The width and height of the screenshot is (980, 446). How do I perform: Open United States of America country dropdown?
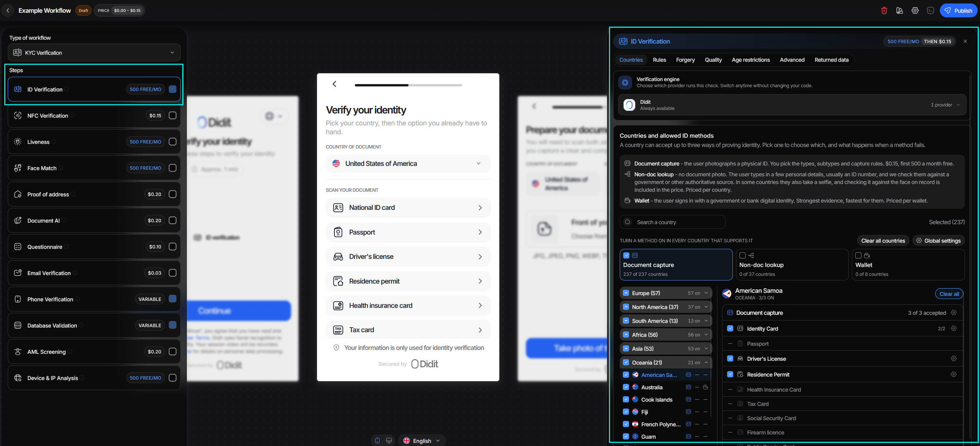[x=408, y=164]
